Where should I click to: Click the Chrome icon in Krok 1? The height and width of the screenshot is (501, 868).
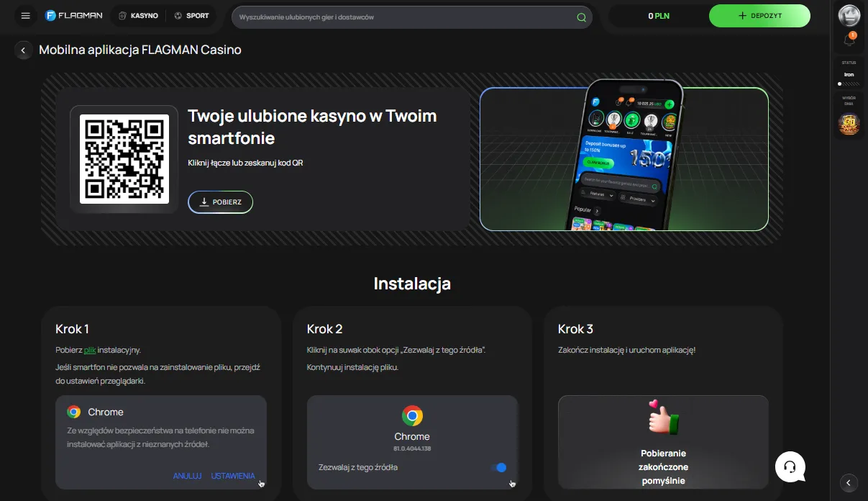pos(73,412)
